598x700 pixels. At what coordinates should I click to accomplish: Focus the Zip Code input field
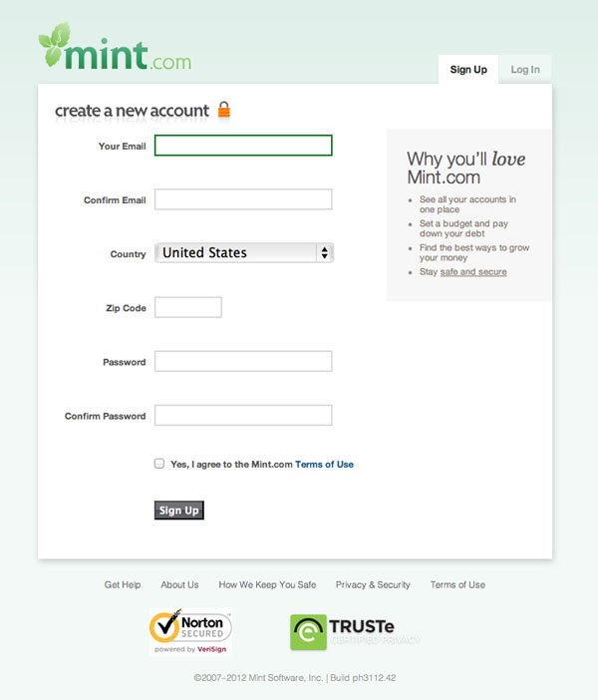(188, 307)
